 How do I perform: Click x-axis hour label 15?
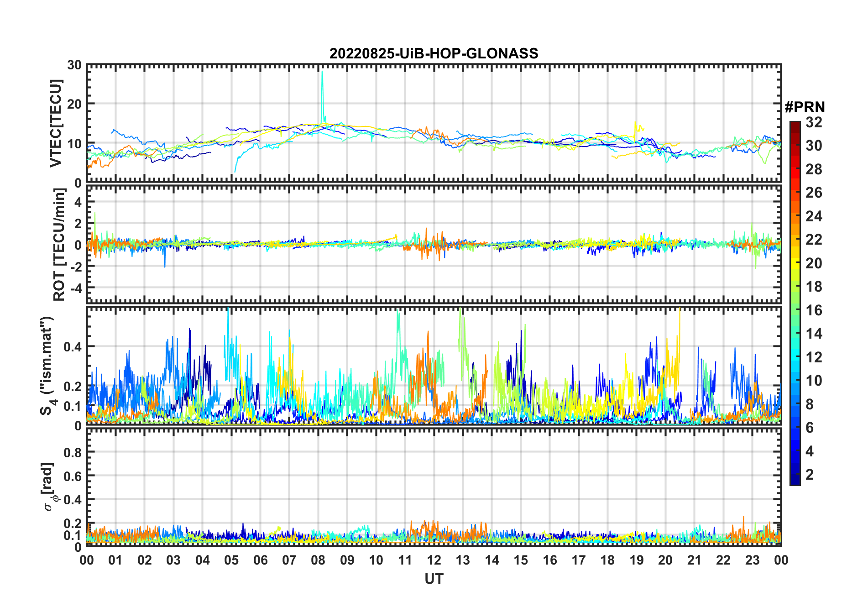[x=521, y=560]
